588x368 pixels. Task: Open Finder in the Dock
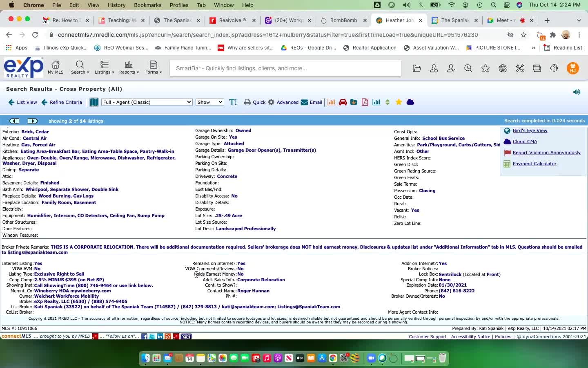(x=146, y=358)
